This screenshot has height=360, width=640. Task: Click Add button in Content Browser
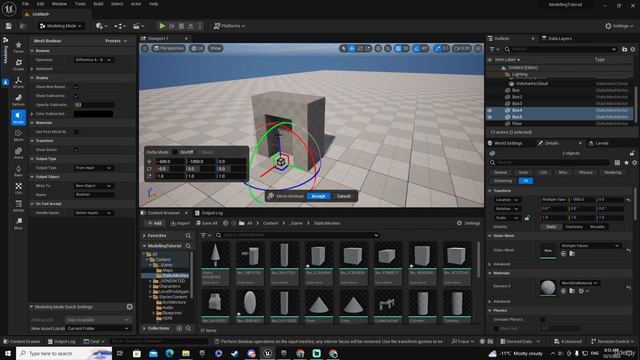point(155,223)
